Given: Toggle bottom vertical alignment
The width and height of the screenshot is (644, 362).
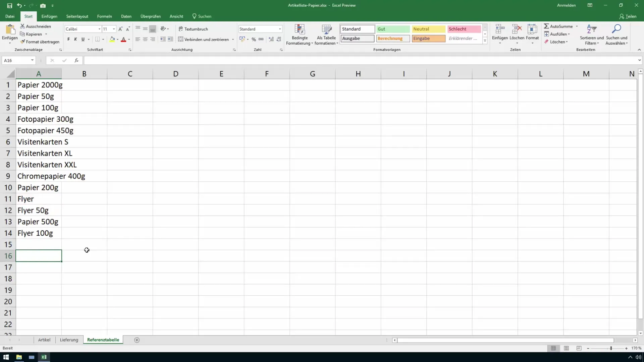Looking at the screenshot, I should pos(153,29).
